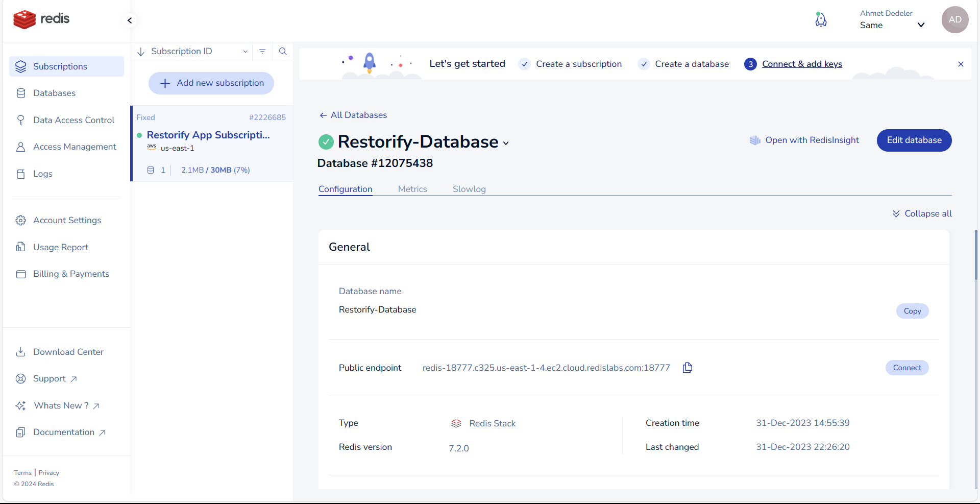Screen dimensions: 980x504
Task: Click the Redis logo
Action: (x=41, y=19)
